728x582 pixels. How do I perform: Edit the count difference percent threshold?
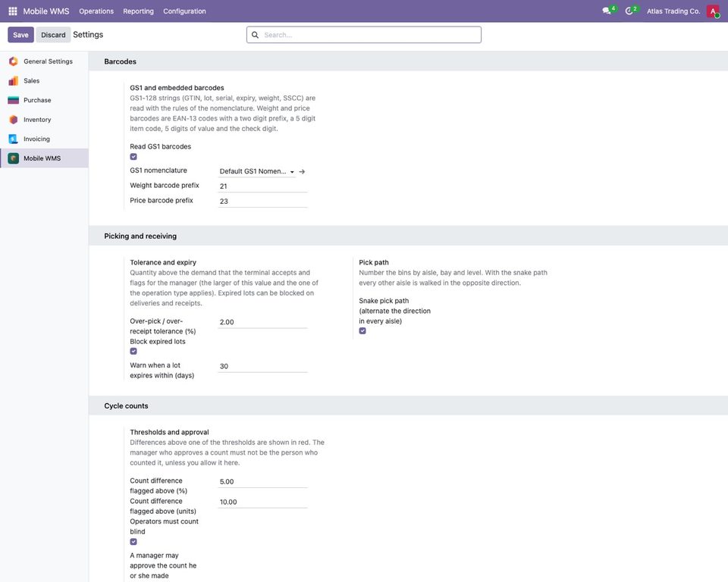coord(263,482)
